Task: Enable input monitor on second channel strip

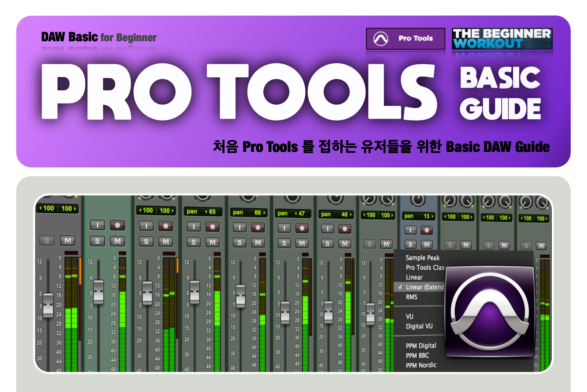Action: [x=98, y=225]
